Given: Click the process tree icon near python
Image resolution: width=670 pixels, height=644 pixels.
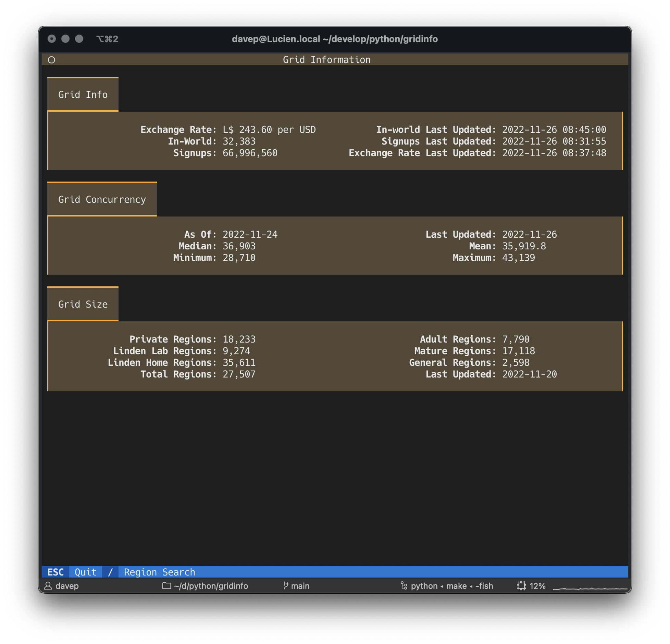Looking at the screenshot, I should tap(404, 586).
